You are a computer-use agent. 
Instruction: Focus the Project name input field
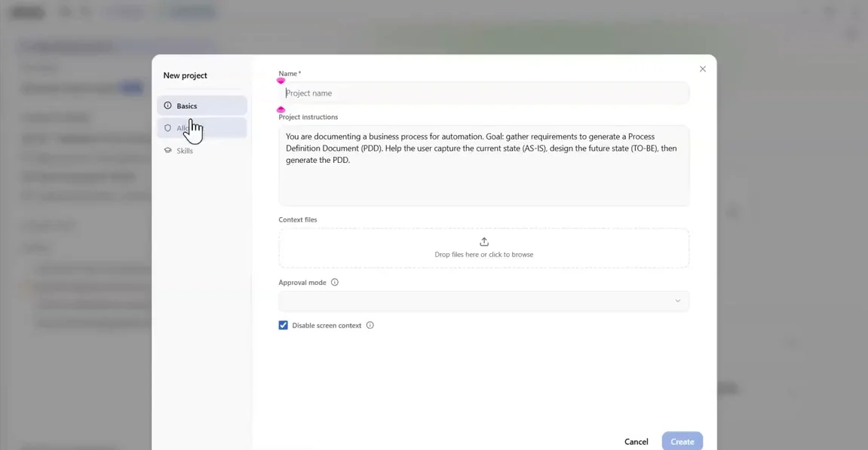(x=484, y=93)
